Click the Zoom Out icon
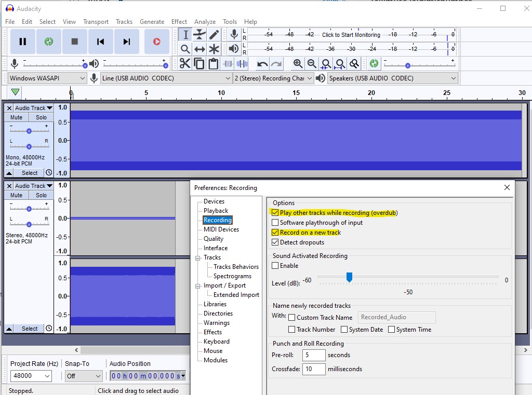 point(312,63)
